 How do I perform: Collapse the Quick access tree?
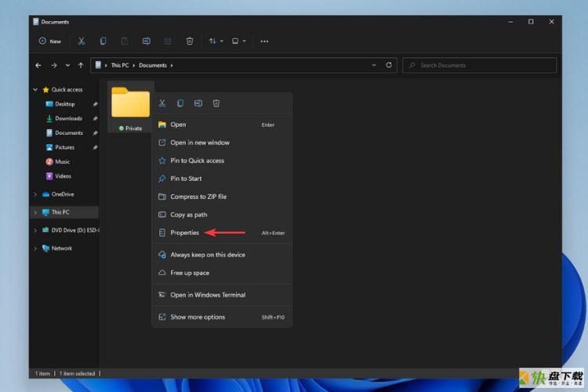pos(35,89)
